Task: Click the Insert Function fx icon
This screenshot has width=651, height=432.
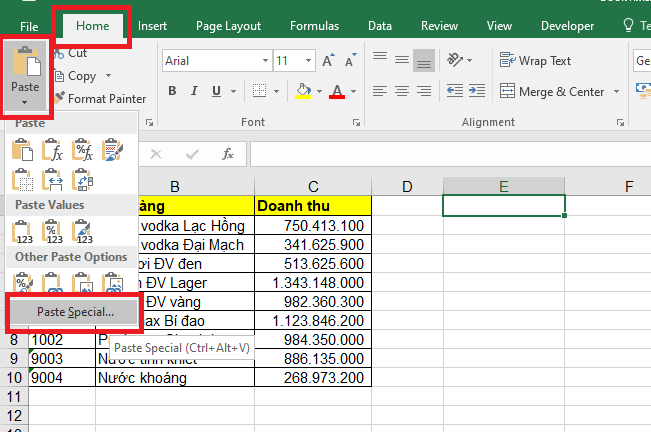Action: pos(228,154)
